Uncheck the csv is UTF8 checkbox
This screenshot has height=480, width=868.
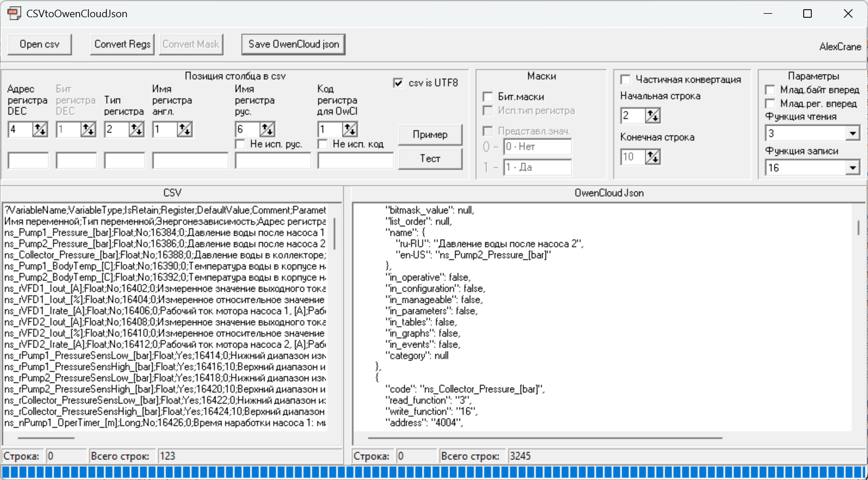tap(398, 83)
